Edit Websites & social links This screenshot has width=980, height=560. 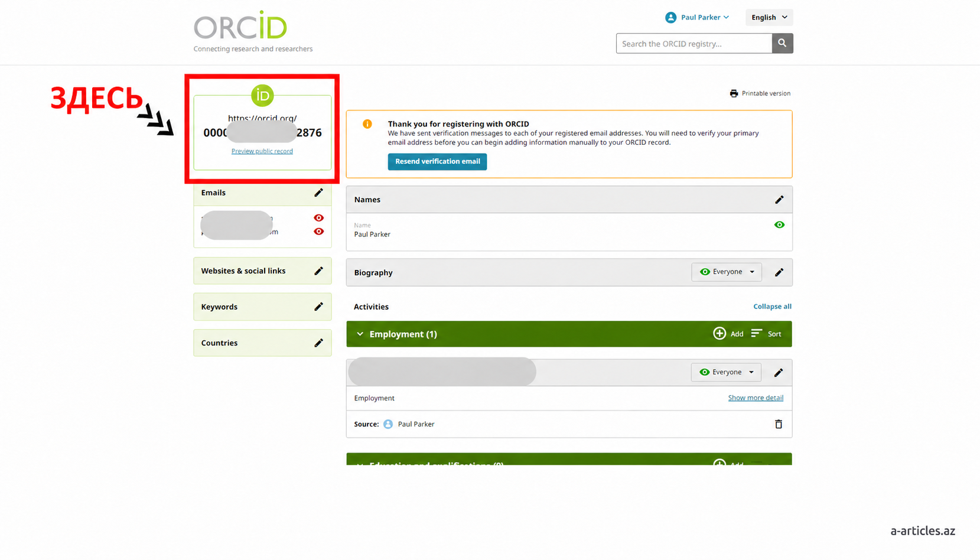pyautogui.click(x=318, y=271)
